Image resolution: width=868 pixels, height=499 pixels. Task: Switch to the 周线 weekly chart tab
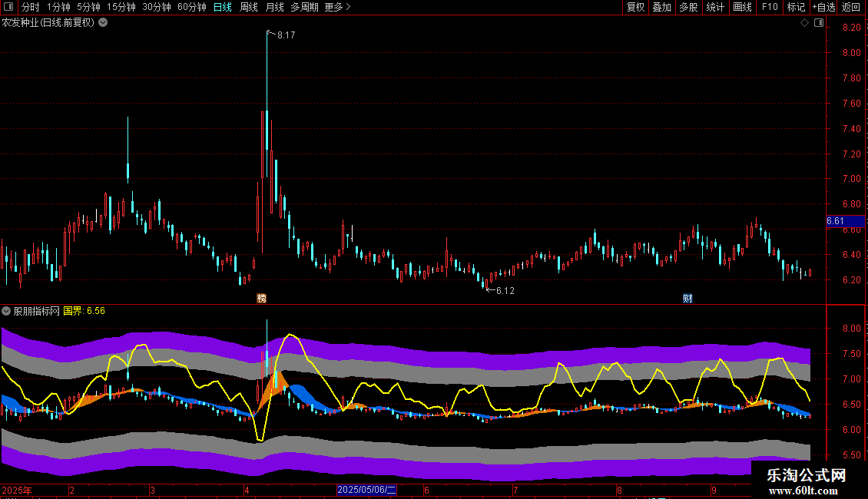pos(249,7)
